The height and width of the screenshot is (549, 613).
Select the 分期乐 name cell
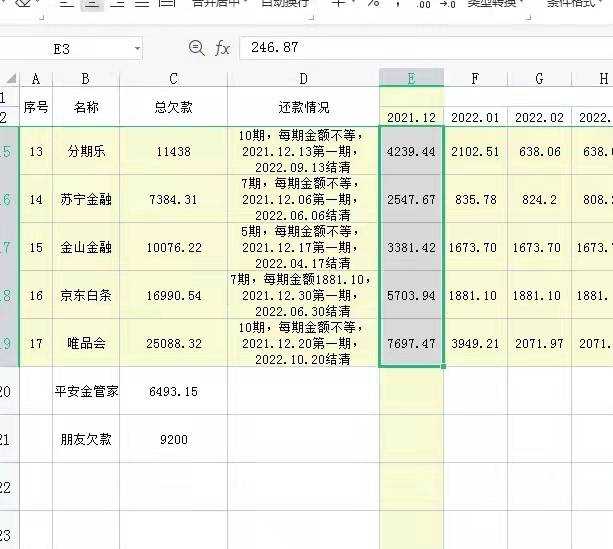click(86, 151)
